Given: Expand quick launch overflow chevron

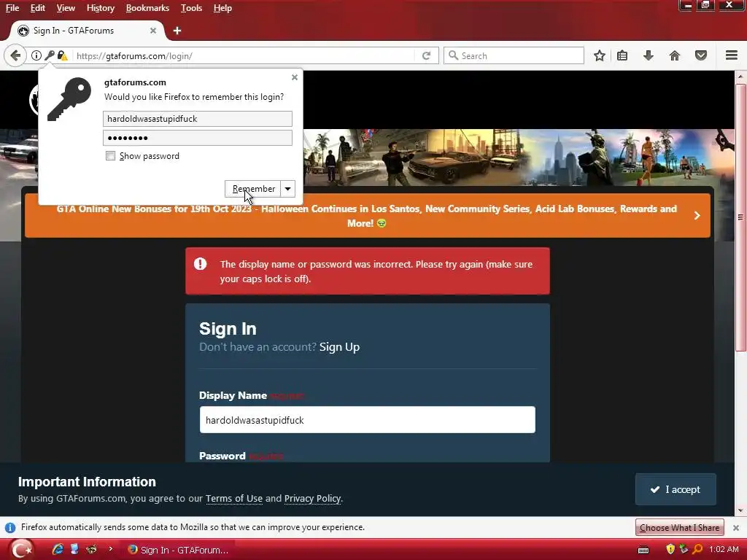Looking at the screenshot, I should pos(111,549).
